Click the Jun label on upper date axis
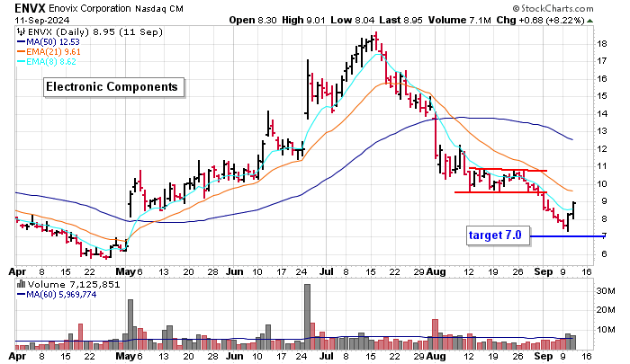Screen dimensions: 630x364 (234, 271)
